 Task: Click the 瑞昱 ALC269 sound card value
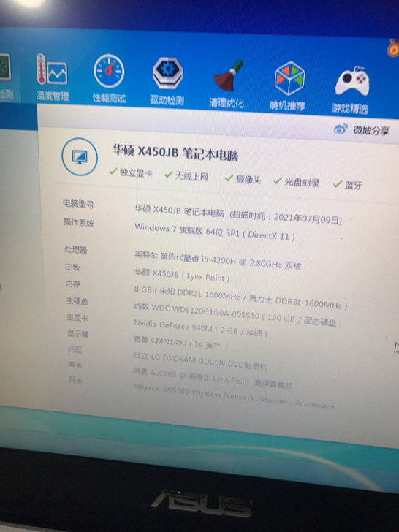(x=213, y=379)
